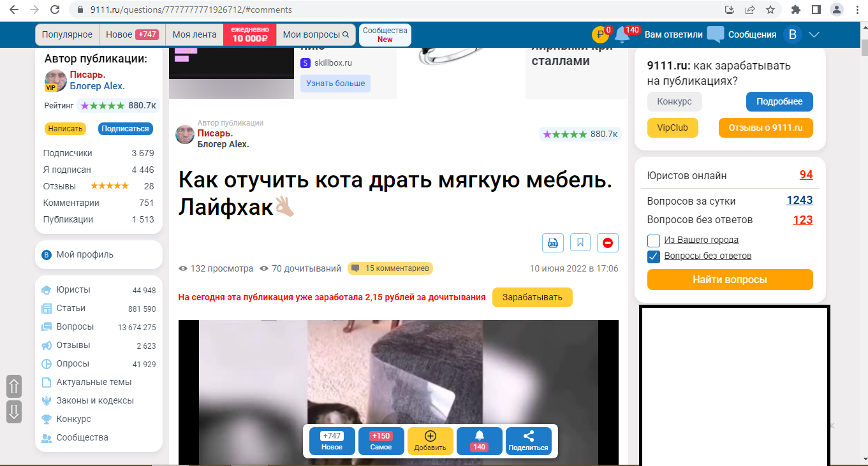Click the ruble balance coin icon

click(x=600, y=35)
